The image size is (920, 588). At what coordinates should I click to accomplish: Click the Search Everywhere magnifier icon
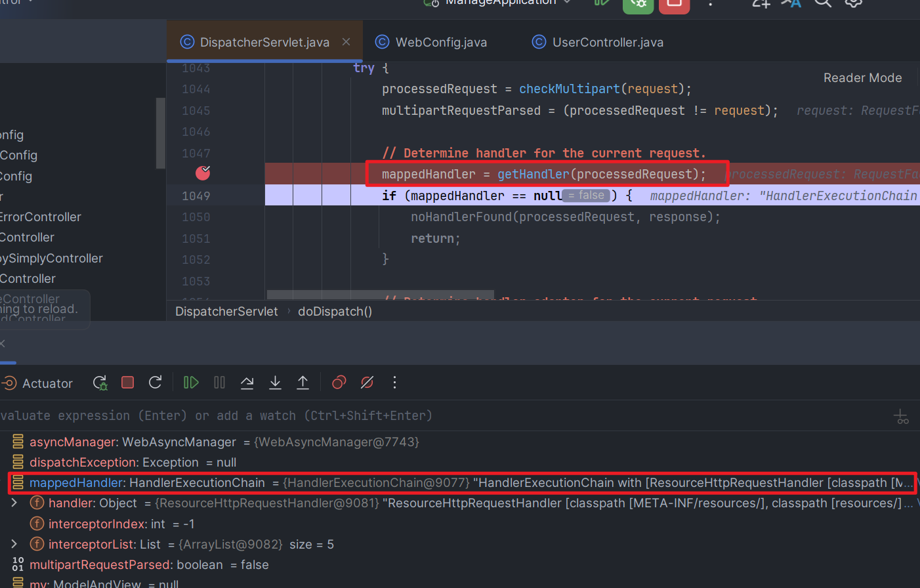tap(823, 3)
